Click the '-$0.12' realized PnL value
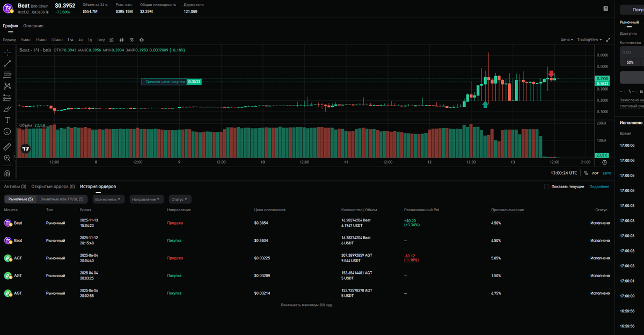The image size is (644, 335). point(410,256)
